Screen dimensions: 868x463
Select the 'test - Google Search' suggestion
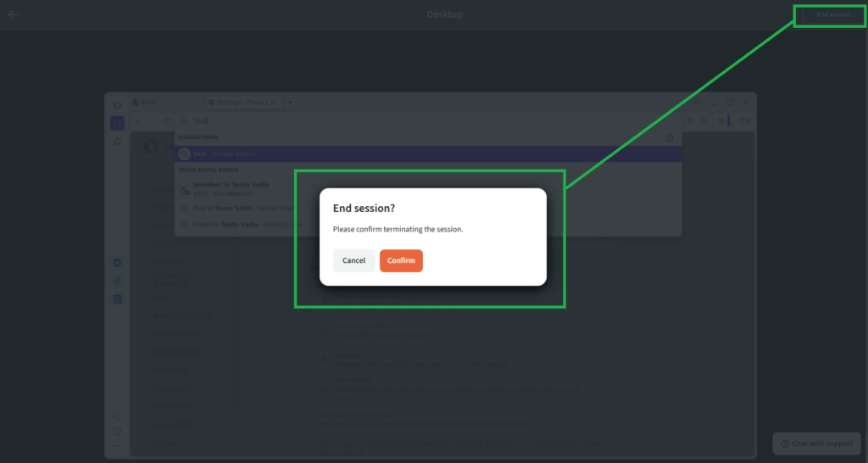pyautogui.click(x=224, y=153)
